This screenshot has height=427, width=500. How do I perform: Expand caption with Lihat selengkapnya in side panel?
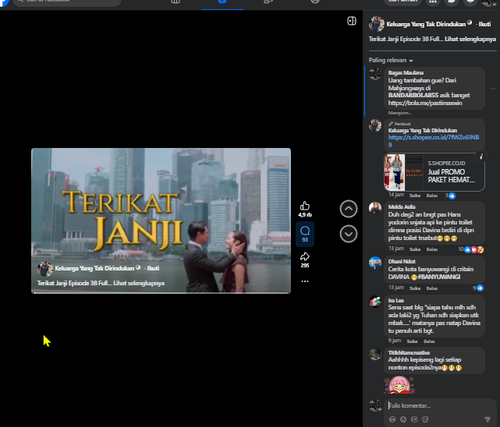(470, 39)
